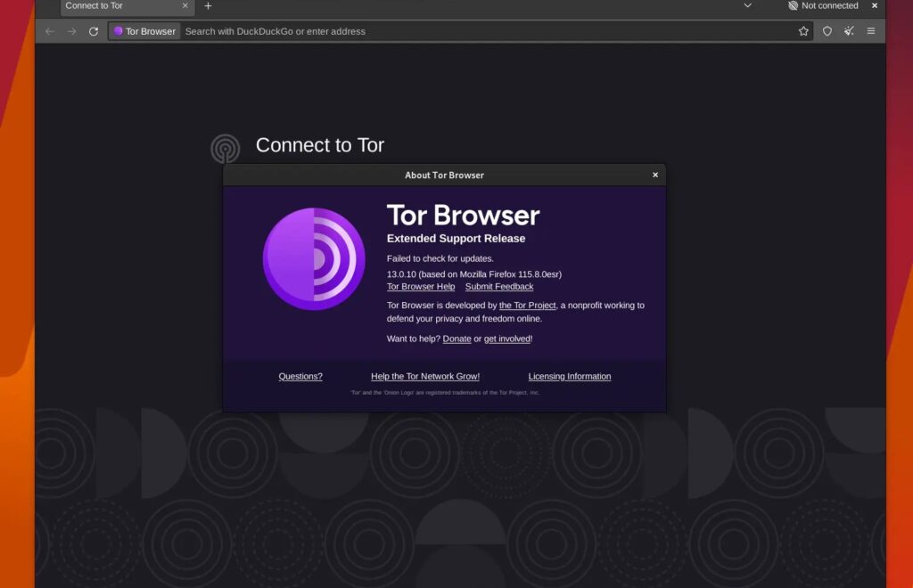Open Help the Tor Network Grow! link

click(425, 376)
